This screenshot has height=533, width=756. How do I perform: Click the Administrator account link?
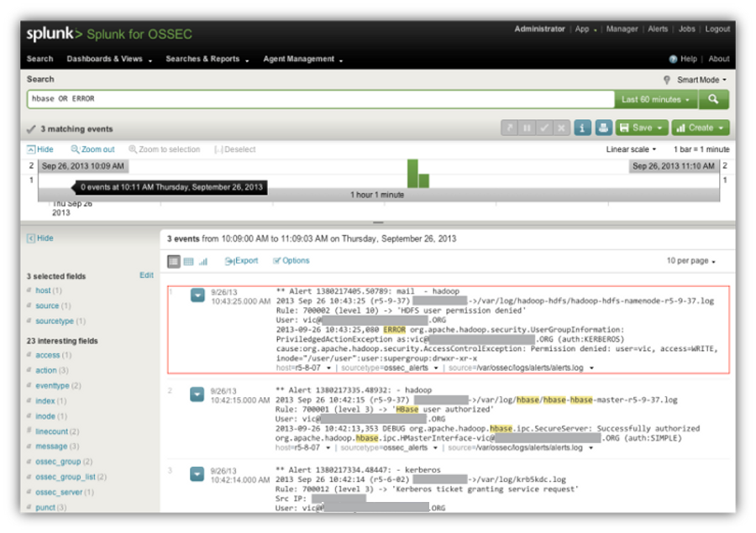539,29
